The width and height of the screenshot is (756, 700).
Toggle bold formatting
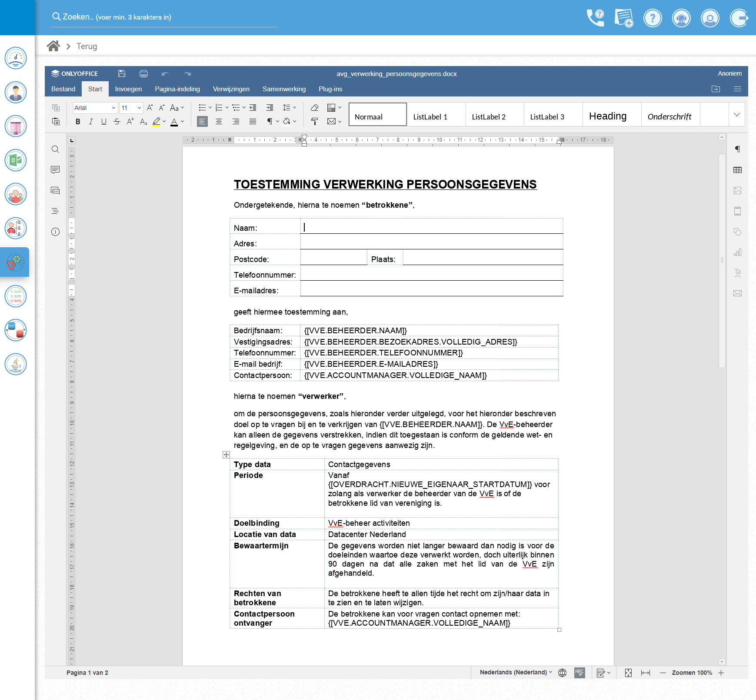(x=78, y=122)
